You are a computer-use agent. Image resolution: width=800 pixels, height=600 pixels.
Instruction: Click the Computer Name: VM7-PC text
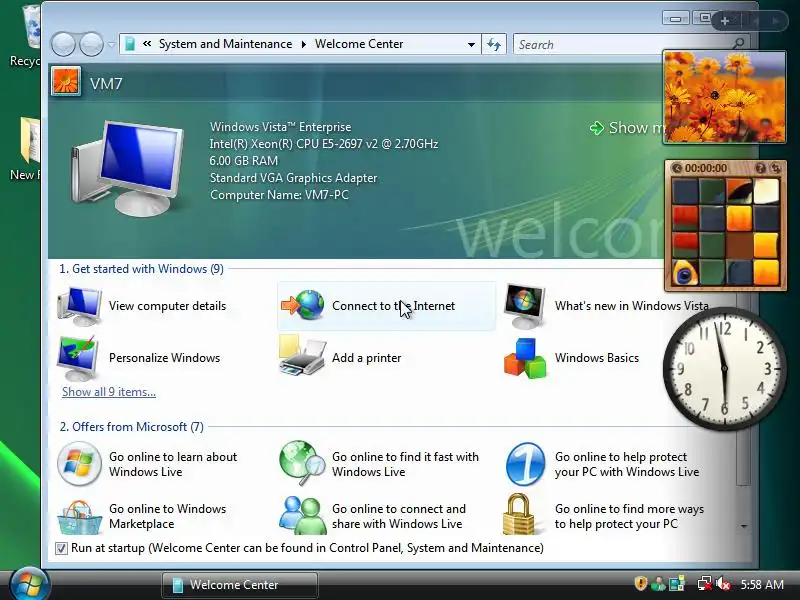pos(279,195)
